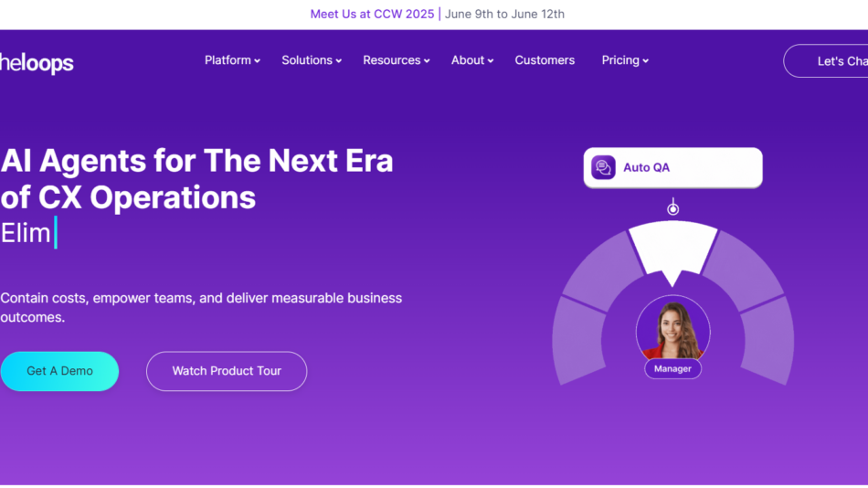Expand the chevron next to Platform

(x=257, y=61)
